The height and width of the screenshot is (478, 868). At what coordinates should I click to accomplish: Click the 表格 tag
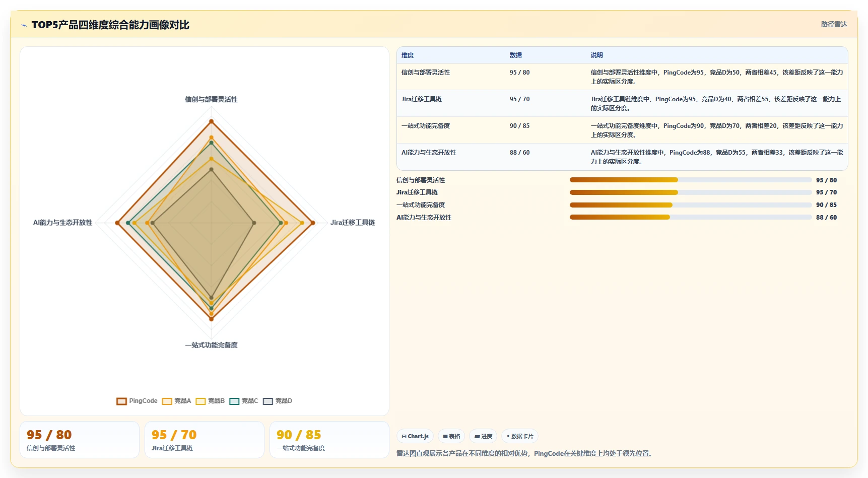(x=451, y=436)
